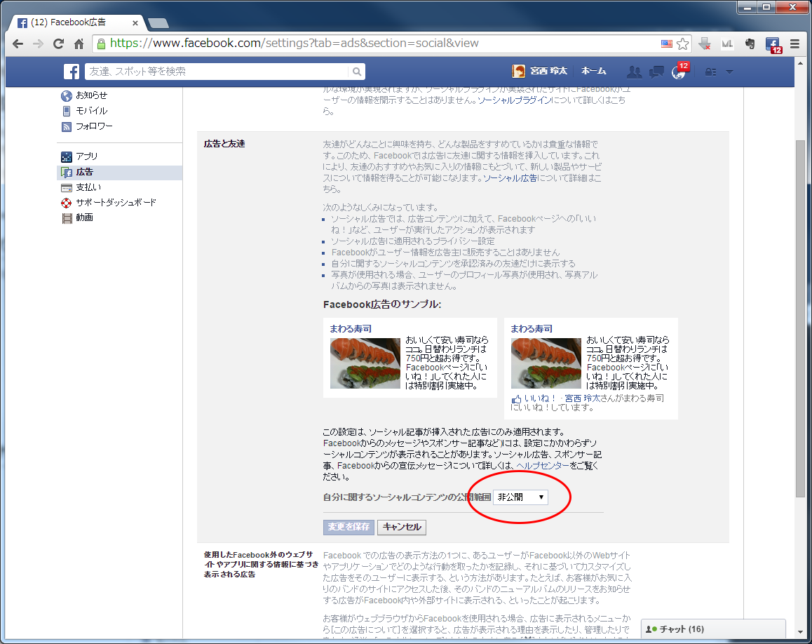Open the Chrome hamburger menu

pos(794,44)
